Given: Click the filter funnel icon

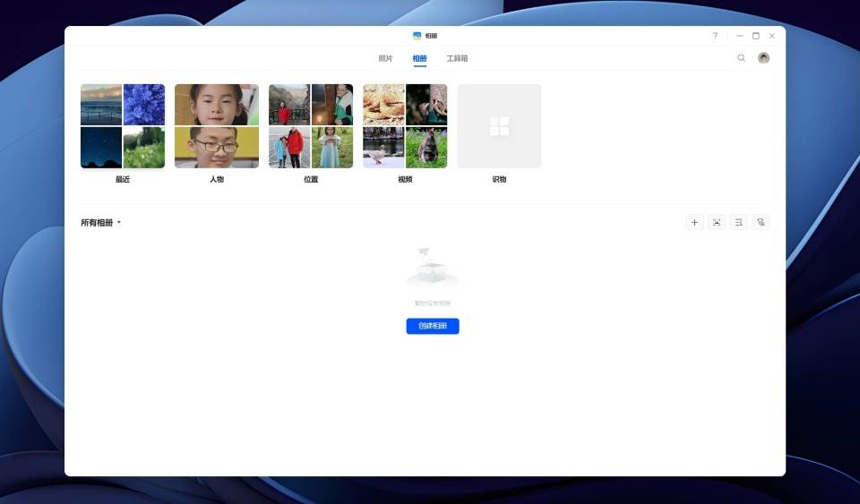Looking at the screenshot, I should click(x=761, y=222).
